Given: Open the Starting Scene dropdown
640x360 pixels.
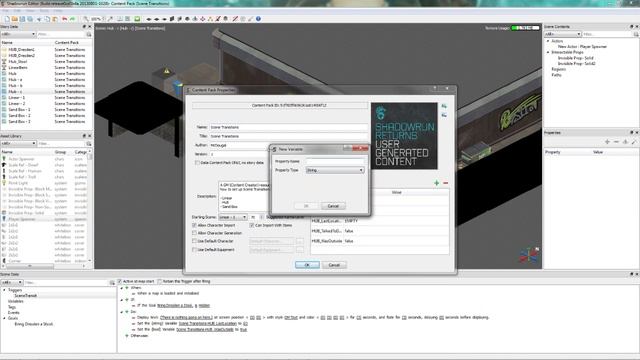Looking at the screenshot, I should (x=233, y=217).
